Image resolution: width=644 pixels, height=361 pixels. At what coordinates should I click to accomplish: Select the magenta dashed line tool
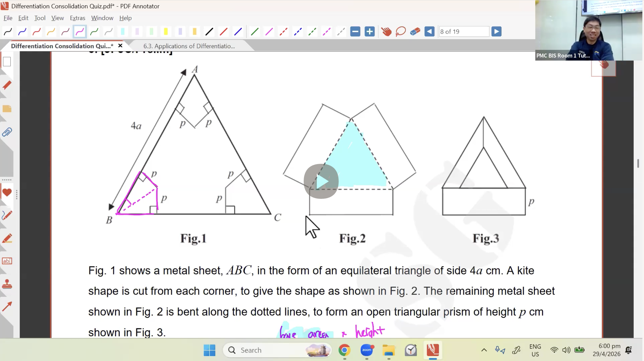tap(327, 32)
